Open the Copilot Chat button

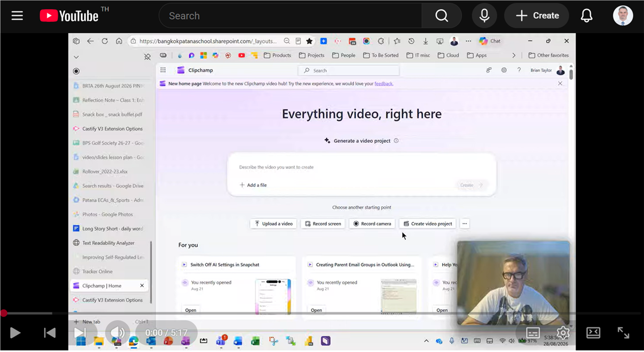[490, 41]
